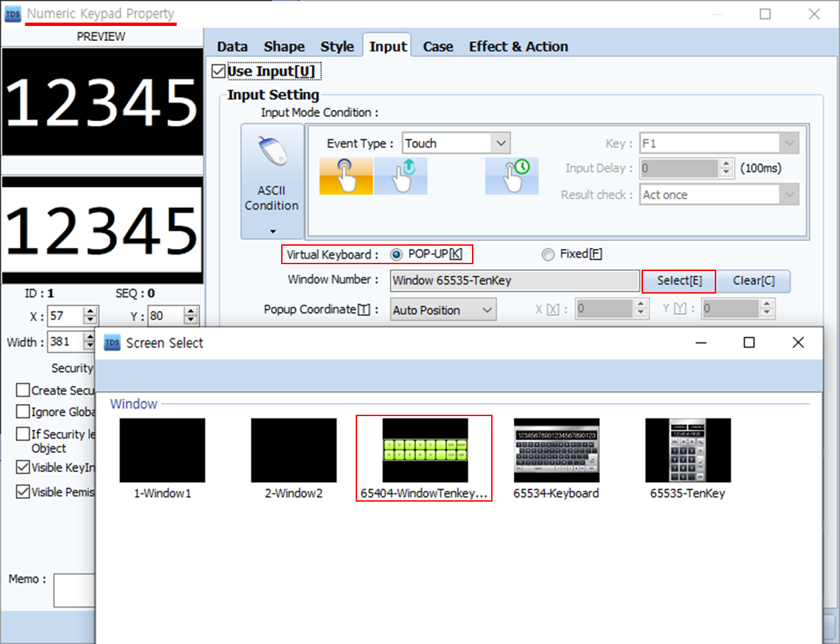This screenshot has height=644, width=840.
Task: Uncheck the Visible Permission checkbox
Action: (x=23, y=492)
